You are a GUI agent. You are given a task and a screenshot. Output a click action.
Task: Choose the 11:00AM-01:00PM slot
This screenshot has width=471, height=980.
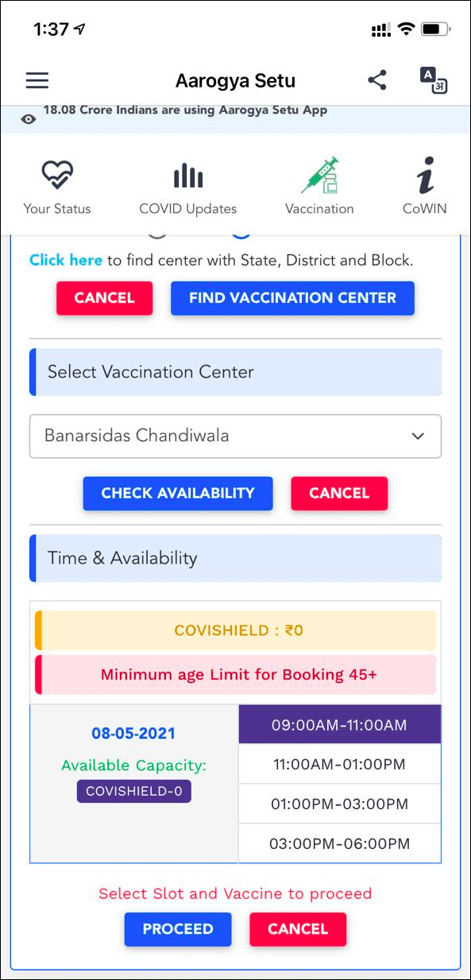tap(339, 765)
